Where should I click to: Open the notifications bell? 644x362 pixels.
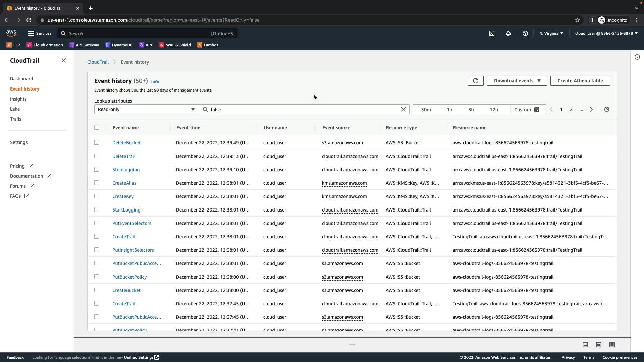pyautogui.click(x=508, y=33)
